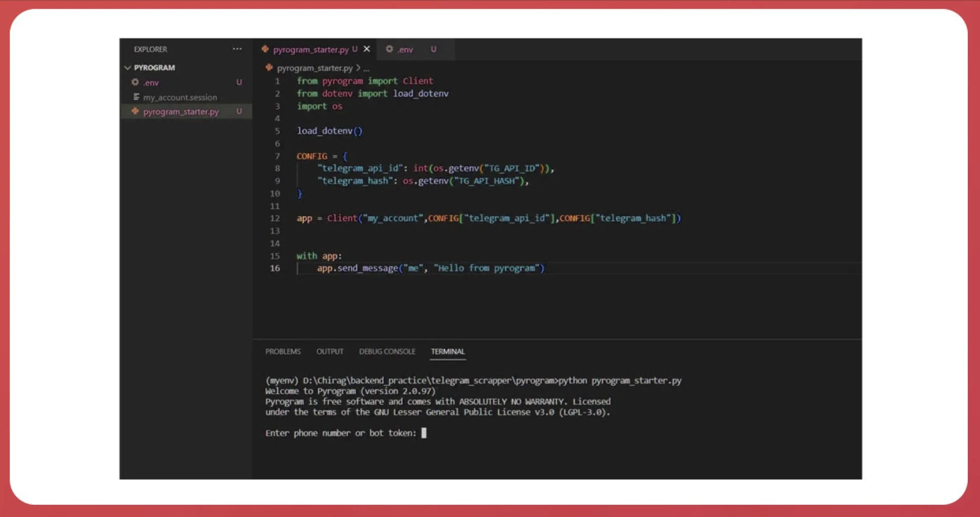The width and height of the screenshot is (980, 517).
Task: Click line number 7 in gutter
Action: pyautogui.click(x=277, y=156)
